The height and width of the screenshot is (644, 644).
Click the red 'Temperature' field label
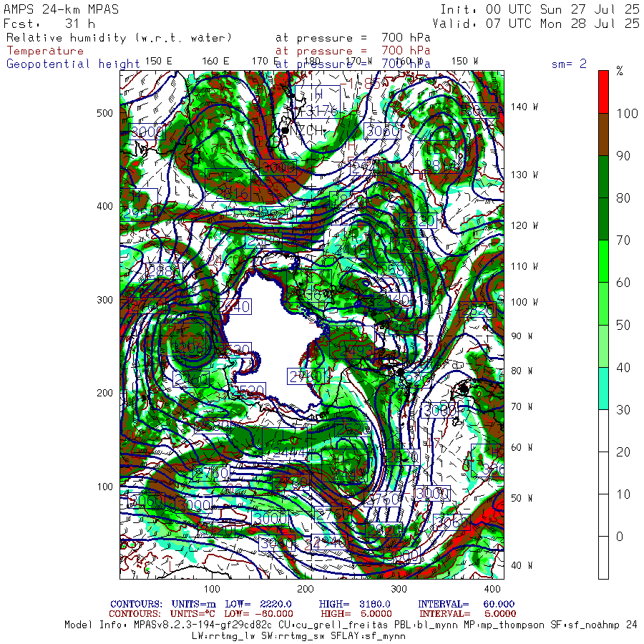pyautogui.click(x=45, y=51)
